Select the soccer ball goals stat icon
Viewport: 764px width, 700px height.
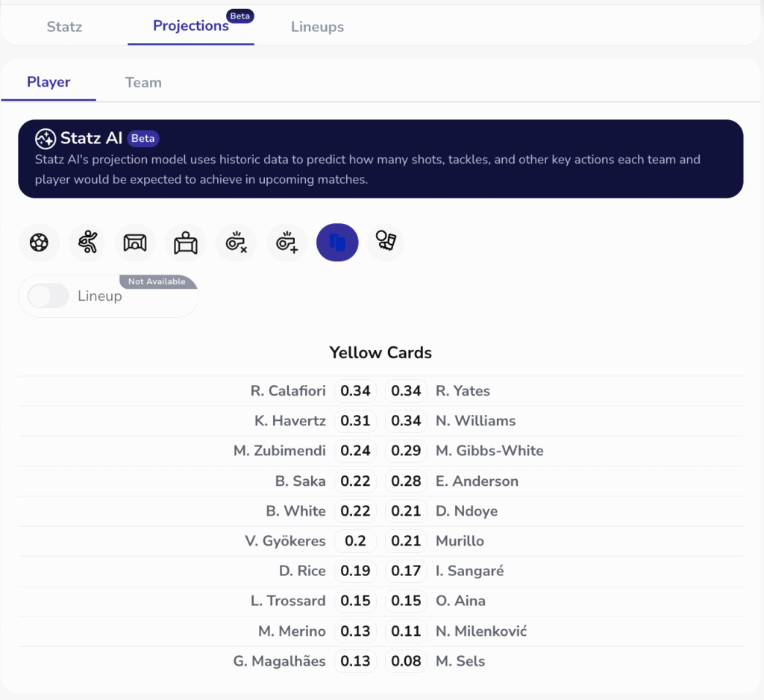(39, 243)
